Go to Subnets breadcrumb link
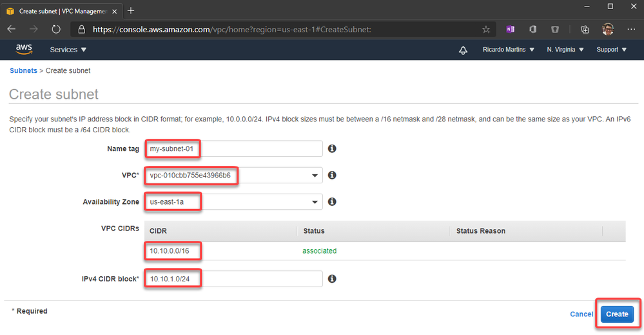This screenshot has width=644, height=335. click(23, 71)
